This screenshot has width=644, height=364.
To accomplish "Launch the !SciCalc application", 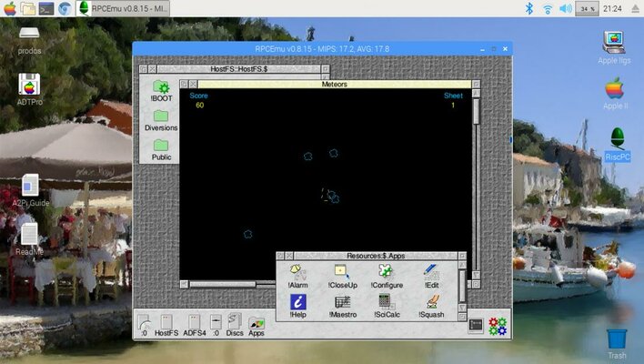I will (387, 306).
